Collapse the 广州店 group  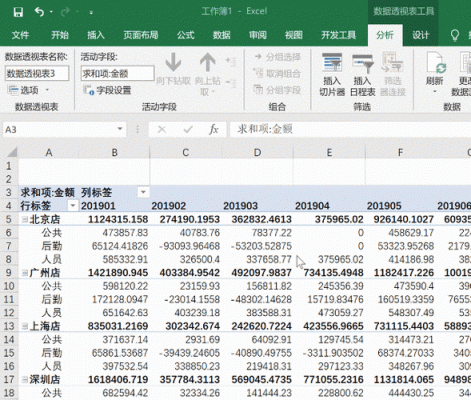click(x=25, y=273)
